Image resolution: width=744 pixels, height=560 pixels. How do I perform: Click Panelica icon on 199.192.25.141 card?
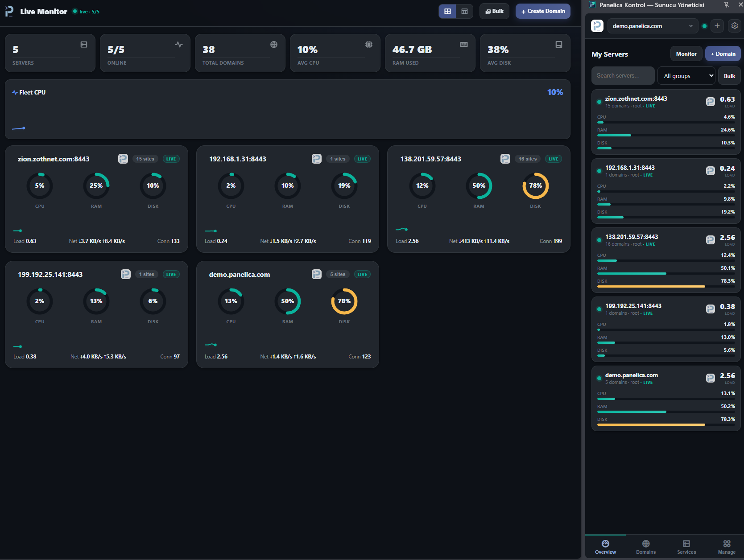point(126,274)
